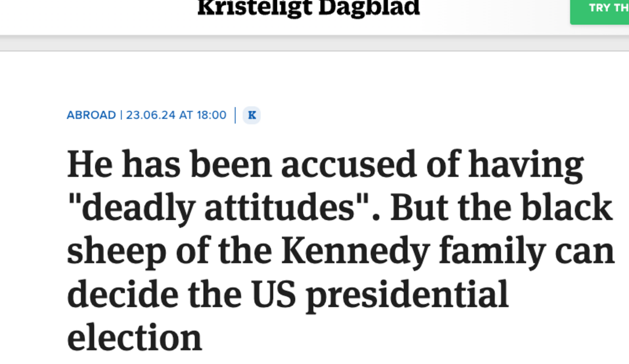Click the word Kennedy in headline
This screenshot has height=364, width=629.
click(356, 252)
